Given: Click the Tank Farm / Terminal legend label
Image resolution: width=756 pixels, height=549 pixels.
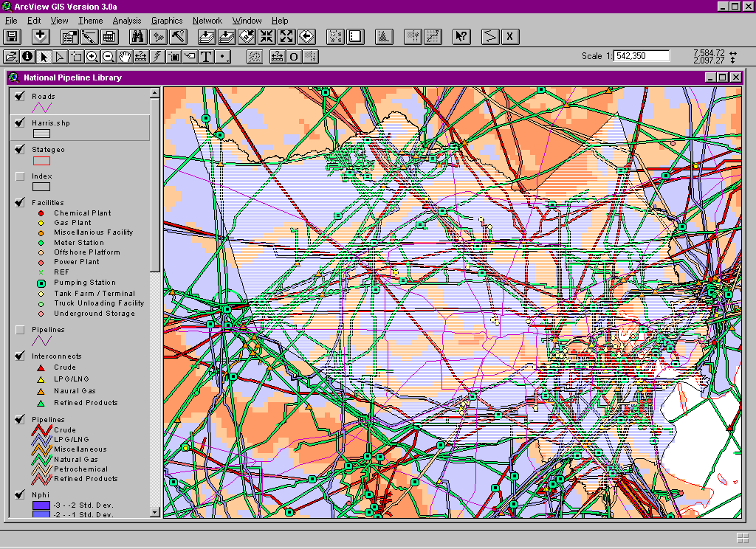Looking at the screenshot, I should pyautogui.click(x=94, y=293).
